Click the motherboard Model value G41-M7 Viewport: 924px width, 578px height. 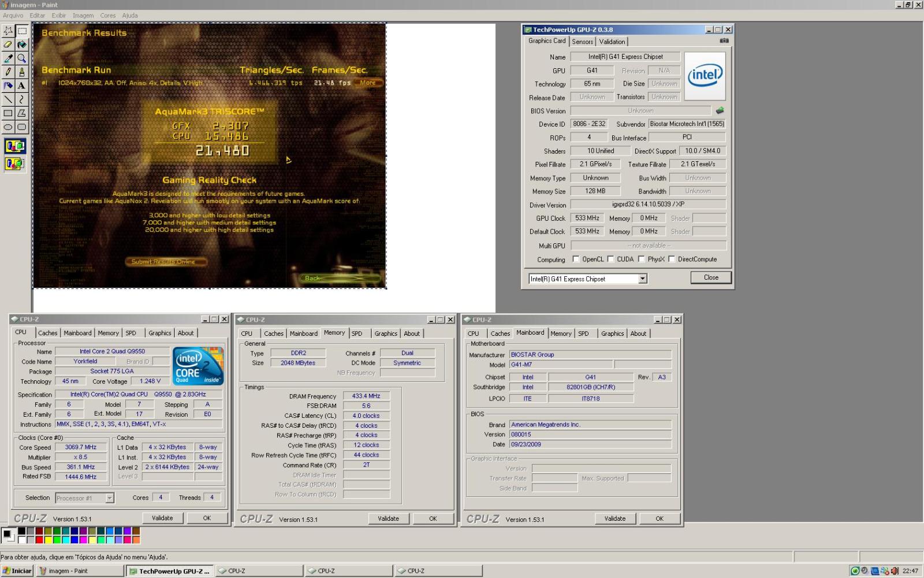tap(561, 365)
